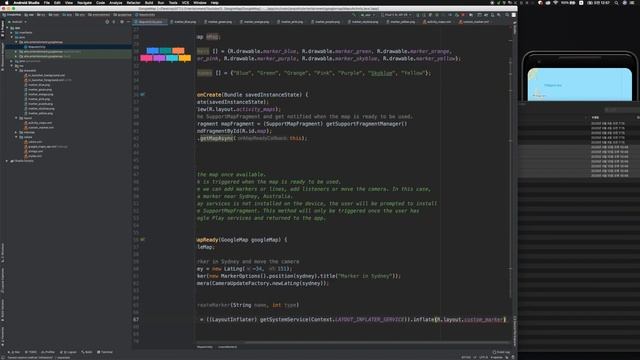Screen dimensions: 640x360
Task: Switch to the activity_maps.xml editor tab
Action: [x=437, y=22]
